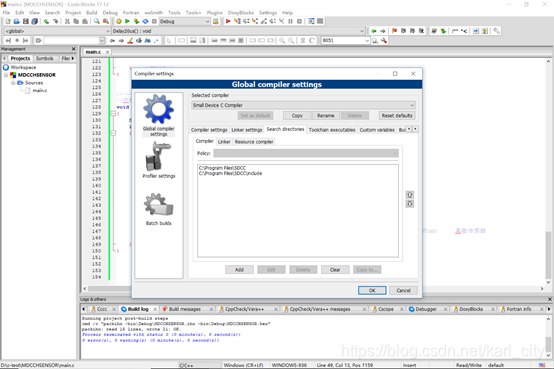This screenshot has height=369, width=554.
Task: Switch to Toolchain executables tab
Action: [x=332, y=130]
